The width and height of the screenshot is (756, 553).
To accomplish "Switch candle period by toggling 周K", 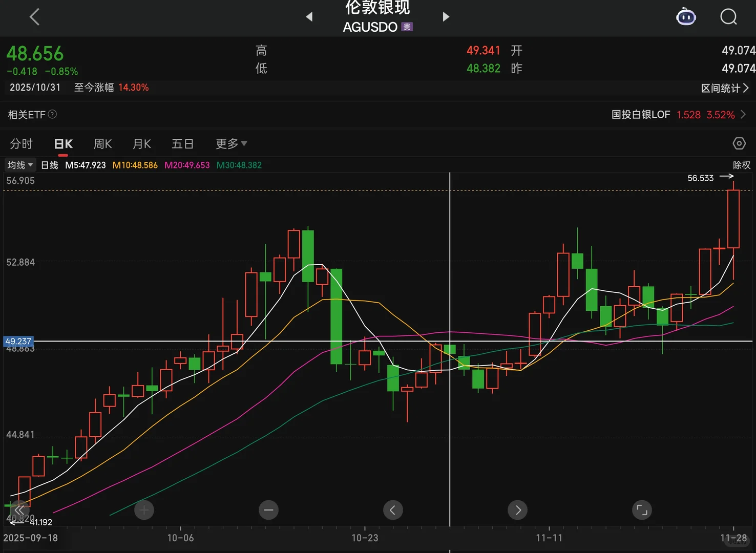I will [102, 144].
